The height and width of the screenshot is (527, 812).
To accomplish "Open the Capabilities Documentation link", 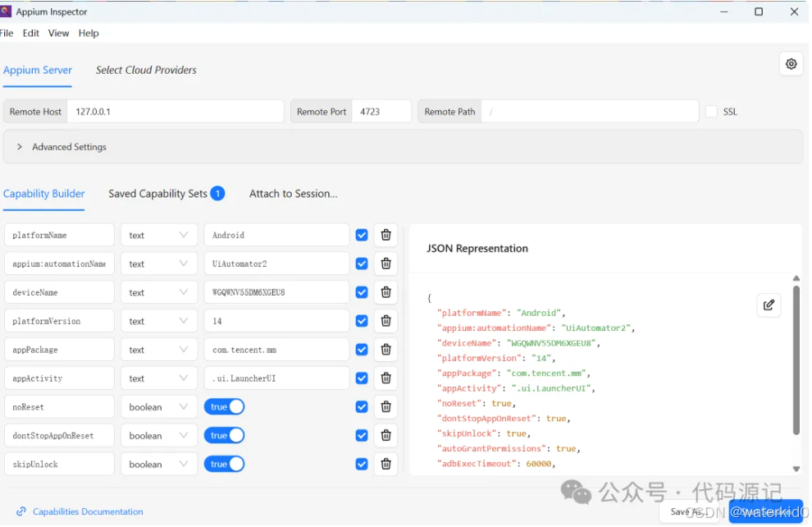I will click(88, 513).
